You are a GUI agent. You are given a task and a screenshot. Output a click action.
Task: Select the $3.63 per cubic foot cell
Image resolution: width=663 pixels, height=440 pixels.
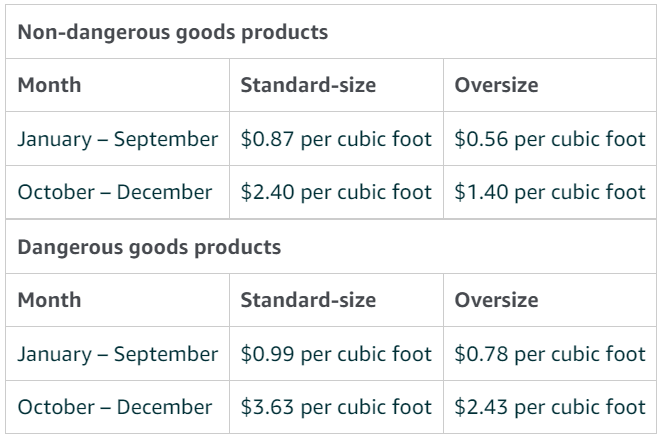pos(336,407)
